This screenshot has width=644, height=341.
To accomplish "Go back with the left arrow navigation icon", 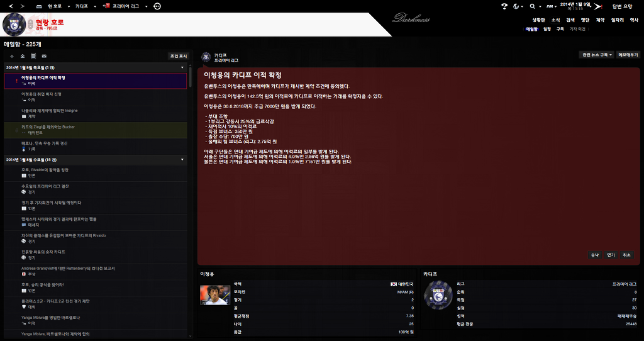I will (11, 6).
